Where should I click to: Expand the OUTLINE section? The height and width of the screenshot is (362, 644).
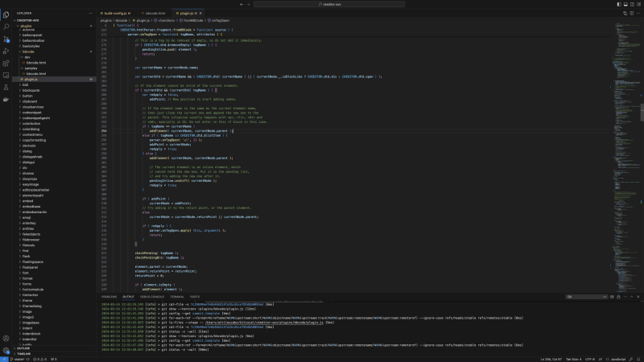[54, 348]
